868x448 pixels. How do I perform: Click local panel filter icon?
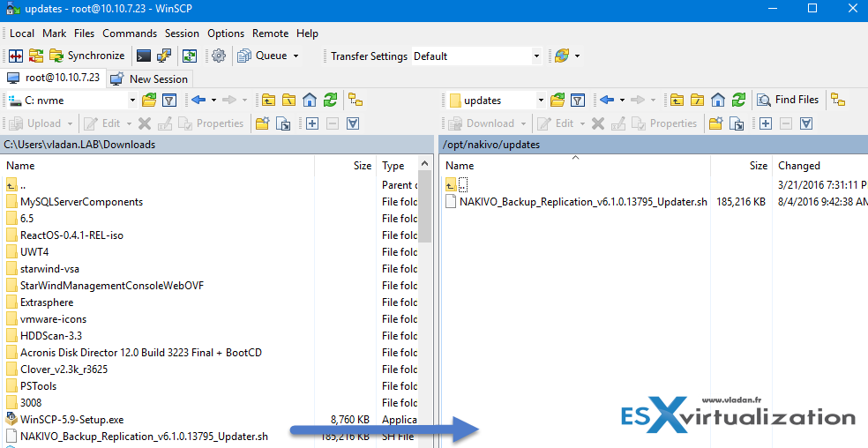coord(168,100)
